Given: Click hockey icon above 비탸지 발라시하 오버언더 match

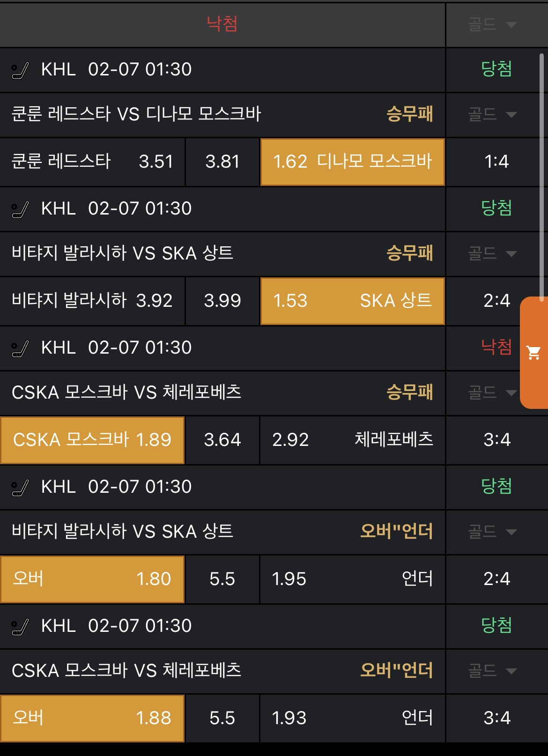Looking at the screenshot, I should (20, 488).
